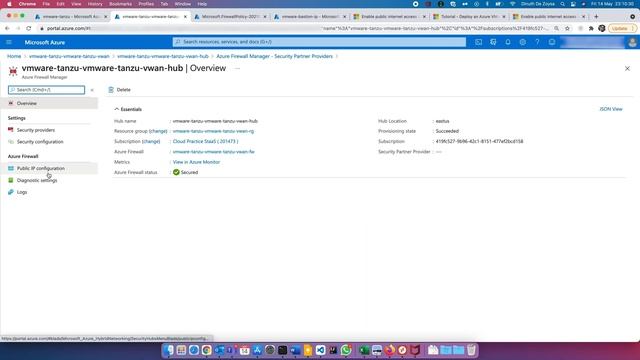Open the Chrome Bookmarks menu
Image resolution: width=640 pixels, height=360 pixels.
[x=120, y=4]
